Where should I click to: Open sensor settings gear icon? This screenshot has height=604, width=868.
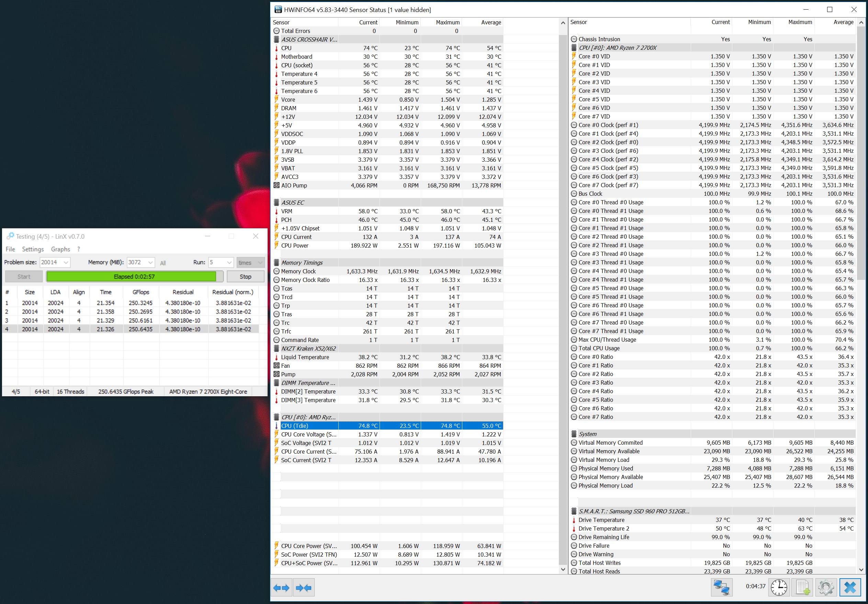826,588
